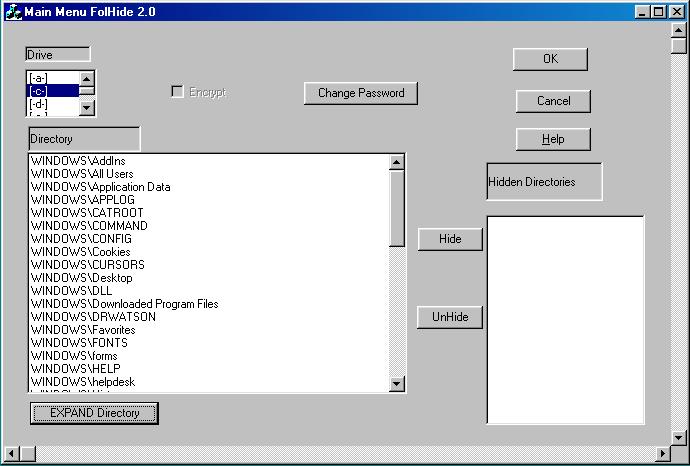Select WINDOWS\CURSORS entry
Screen dimensions: 690x466
coord(209,264)
